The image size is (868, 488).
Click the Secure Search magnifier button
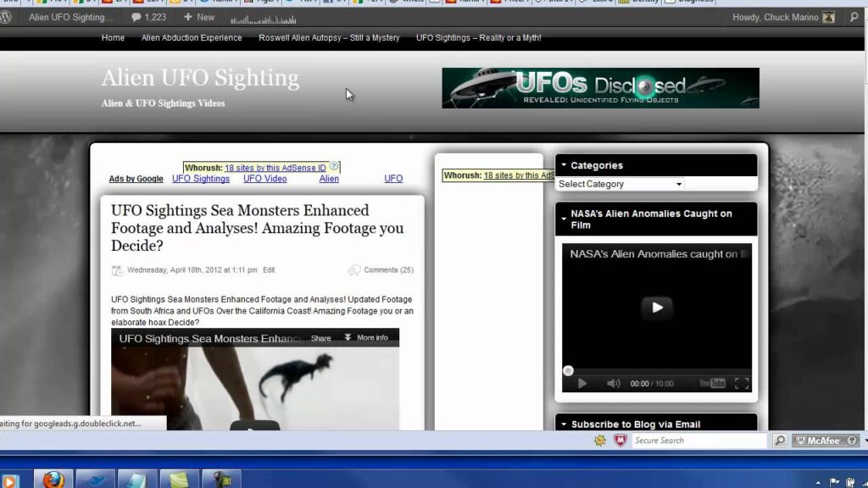[780, 441]
